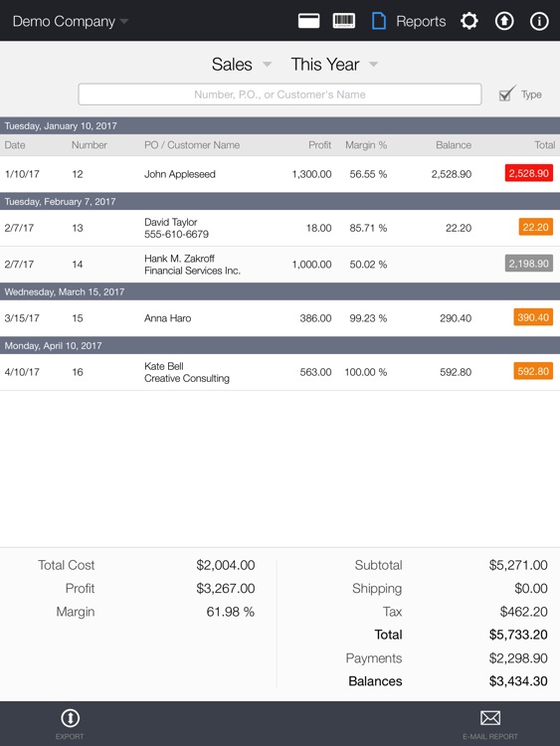Click the 61.98 % margin summary
The image size is (560, 746).
coord(231,612)
